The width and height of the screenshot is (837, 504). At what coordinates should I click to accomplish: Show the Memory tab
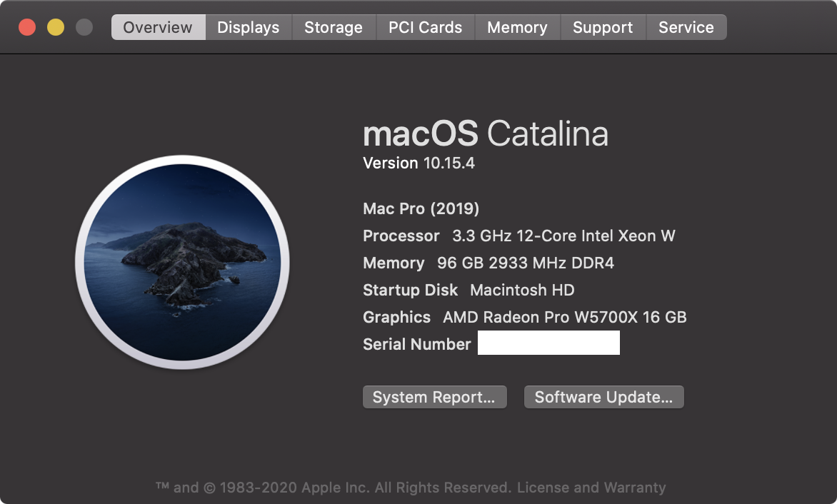pyautogui.click(x=517, y=28)
